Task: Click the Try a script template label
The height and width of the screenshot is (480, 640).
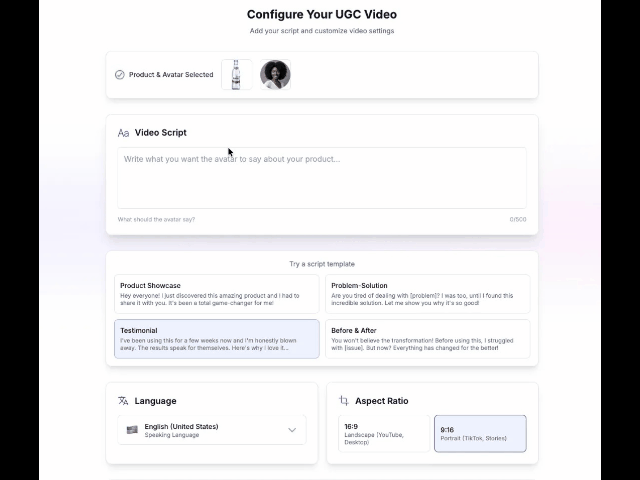Action: (x=322, y=264)
